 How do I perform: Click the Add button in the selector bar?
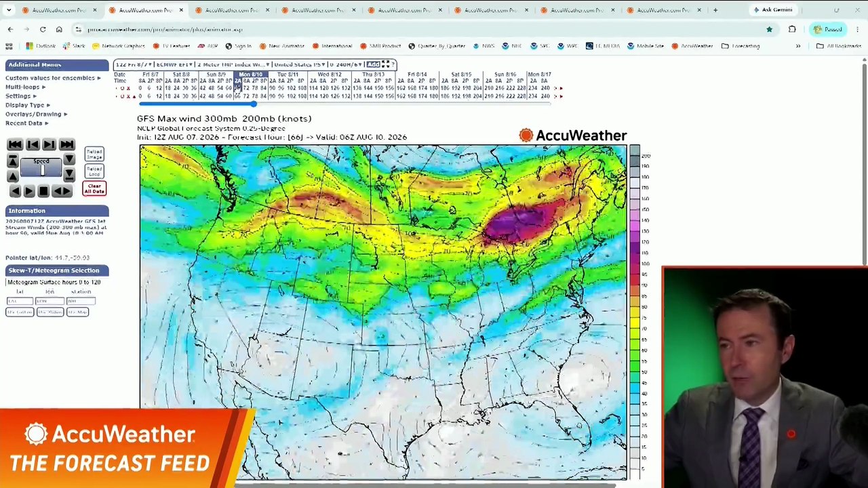click(373, 64)
